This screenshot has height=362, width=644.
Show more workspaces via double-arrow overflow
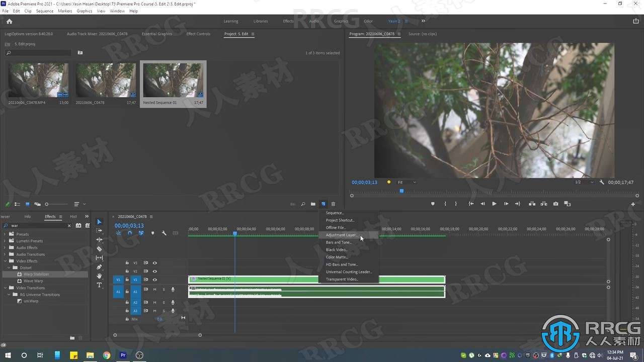pyautogui.click(x=423, y=21)
